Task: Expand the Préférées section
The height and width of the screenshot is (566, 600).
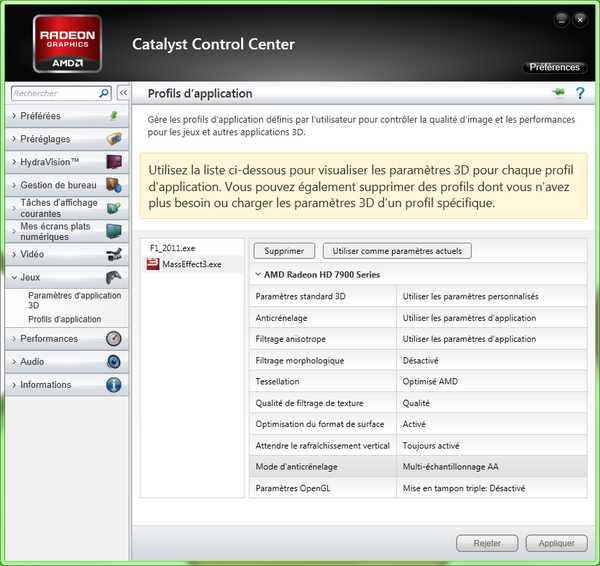Action: 14,116
